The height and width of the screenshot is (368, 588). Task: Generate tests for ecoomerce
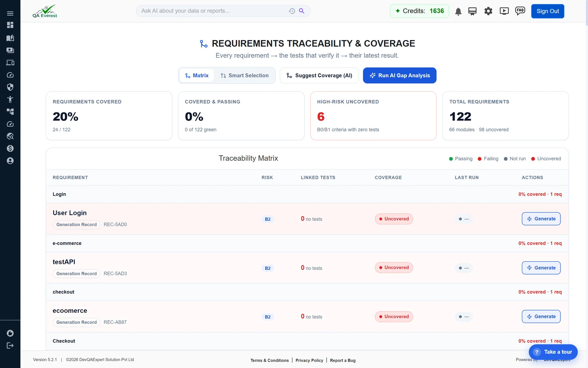click(541, 316)
